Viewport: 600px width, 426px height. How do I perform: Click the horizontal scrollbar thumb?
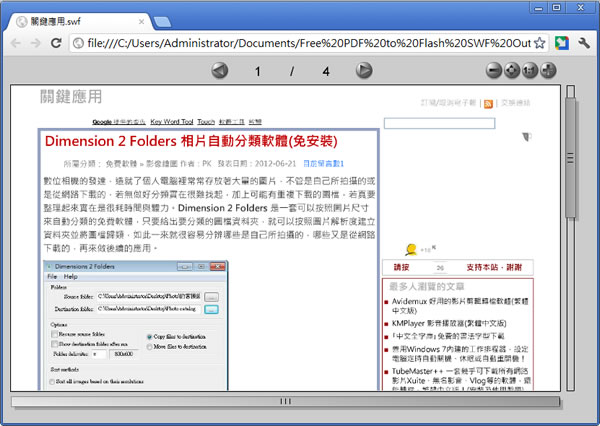coord(285,401)
